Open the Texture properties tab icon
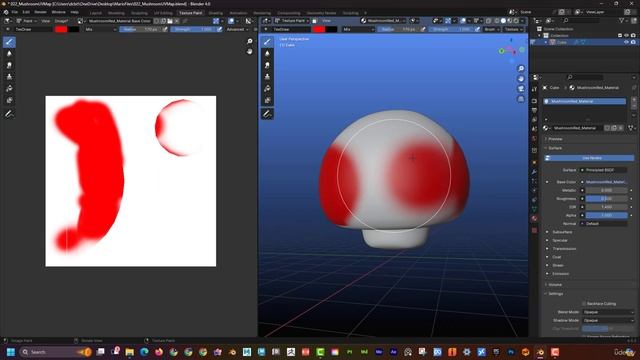 534,231
